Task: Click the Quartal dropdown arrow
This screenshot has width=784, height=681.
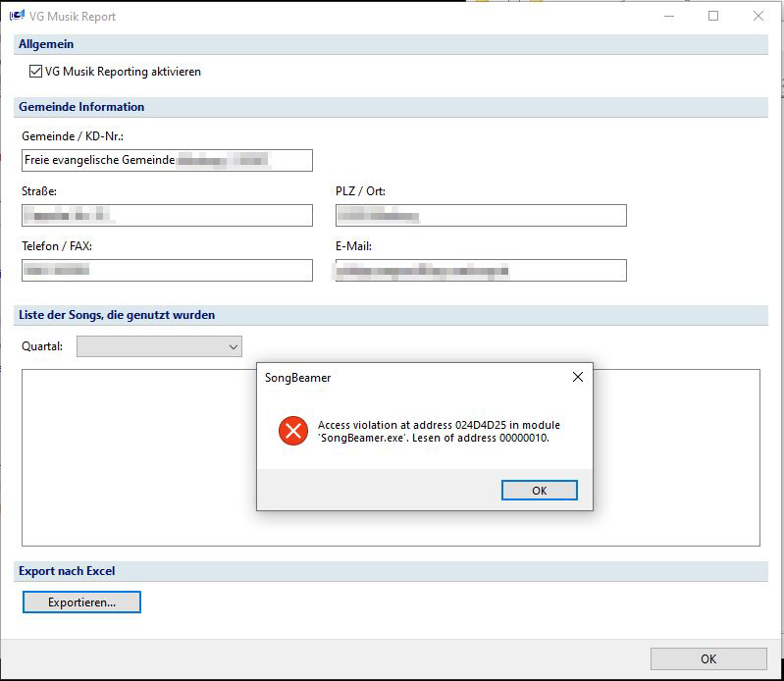Action: [233, 347]
